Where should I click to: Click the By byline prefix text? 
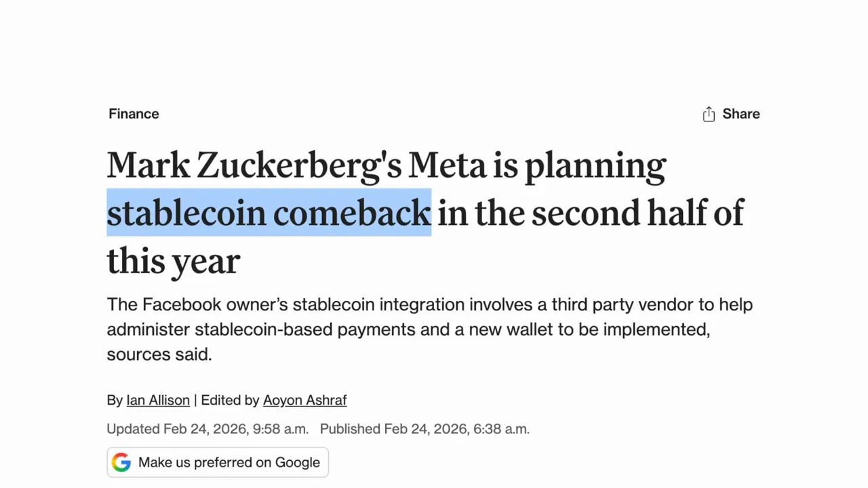[114, 400]
